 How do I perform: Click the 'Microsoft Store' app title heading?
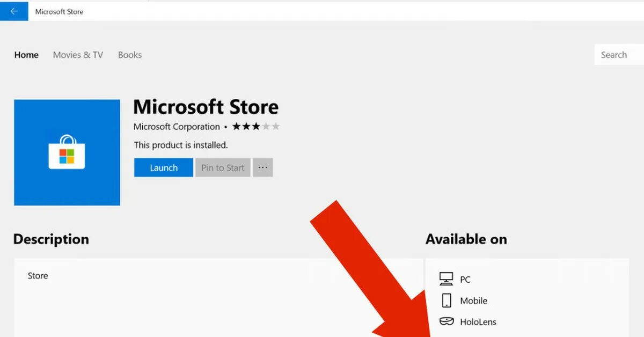[206, 107]
